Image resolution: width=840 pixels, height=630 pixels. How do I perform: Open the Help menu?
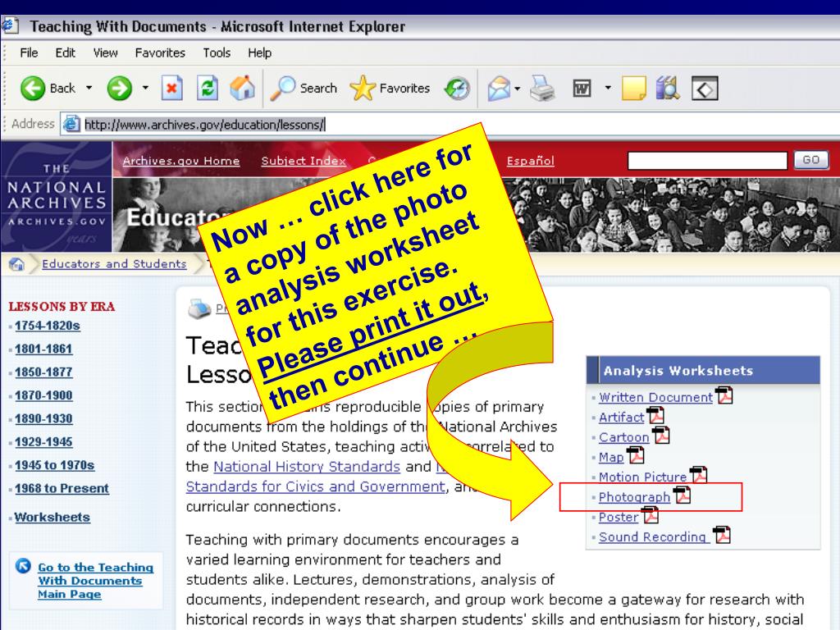coord(260,53)
